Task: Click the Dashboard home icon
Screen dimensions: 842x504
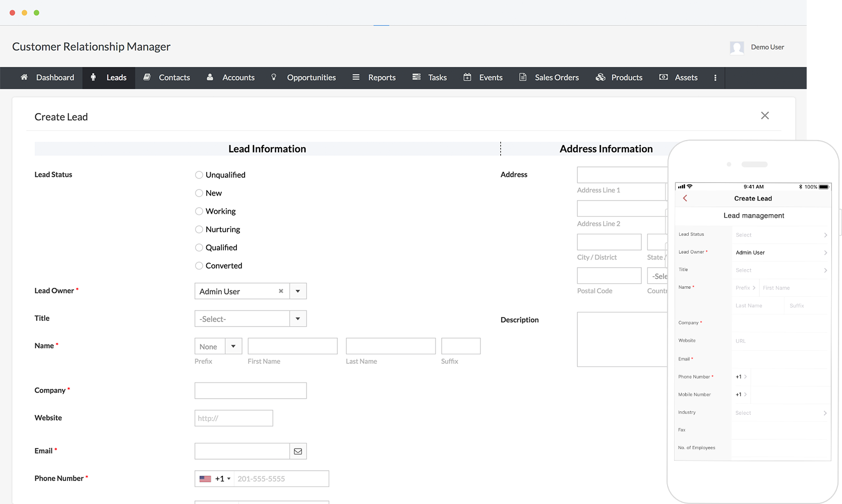Action: pos(24,77)
